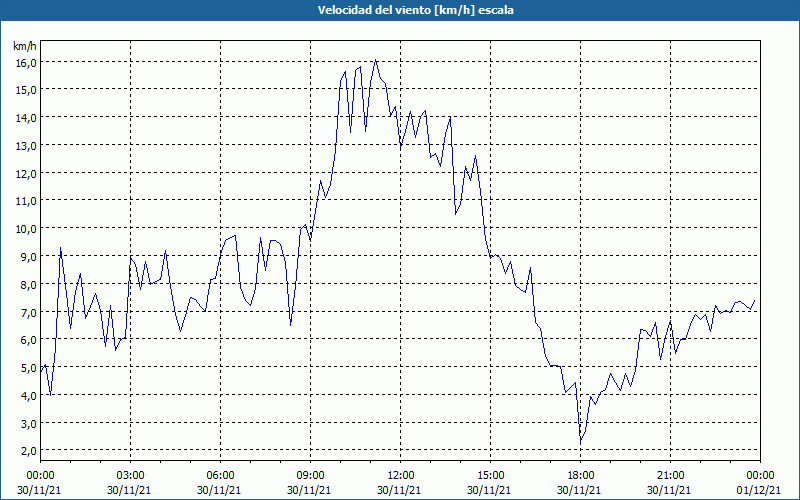Select the 3,0 value on the vertical axis
This screenshot has height=500, width=800.
click(x=28, y=423)
